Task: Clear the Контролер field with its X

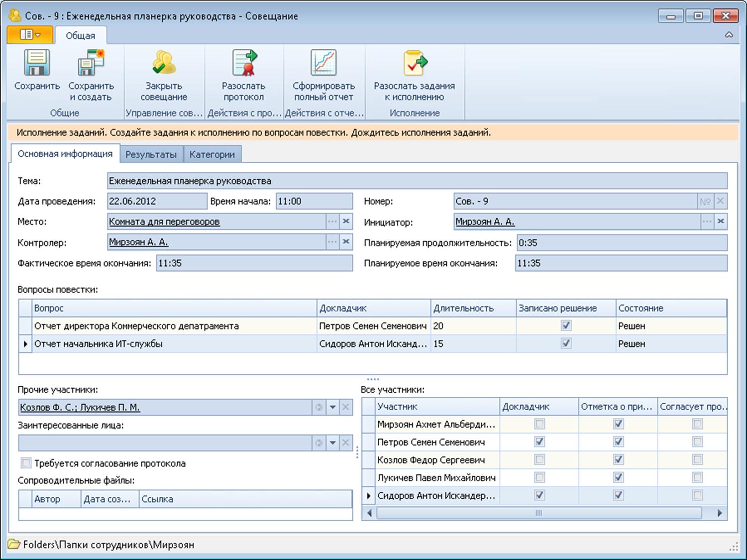Action: click(346, 242)
